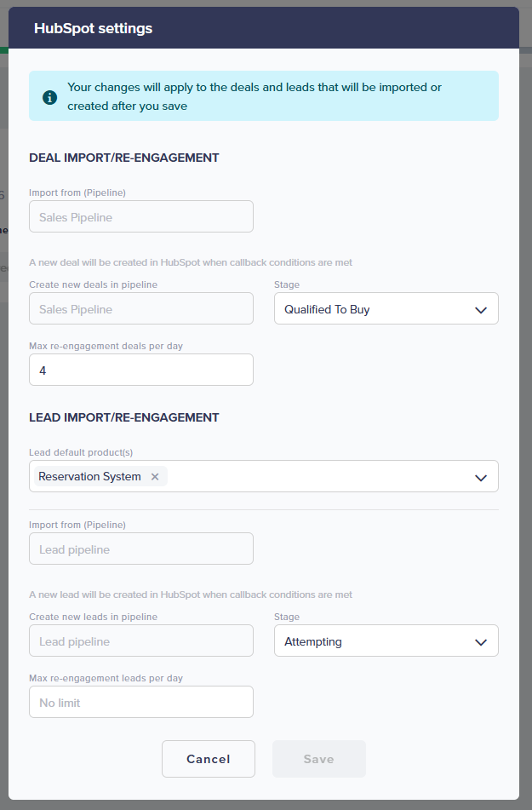Click the Reservation System tag label
Image resolution: width=532 pixels, height=810 pixels.
[x=89, y=477]
